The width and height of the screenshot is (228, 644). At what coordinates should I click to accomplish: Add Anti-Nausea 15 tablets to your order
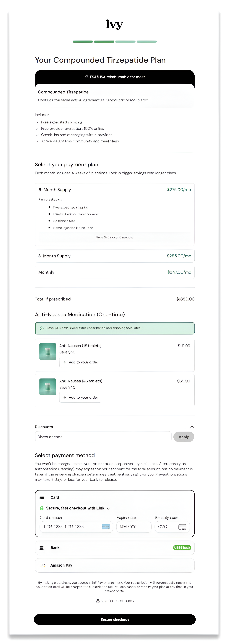[80, 362]
